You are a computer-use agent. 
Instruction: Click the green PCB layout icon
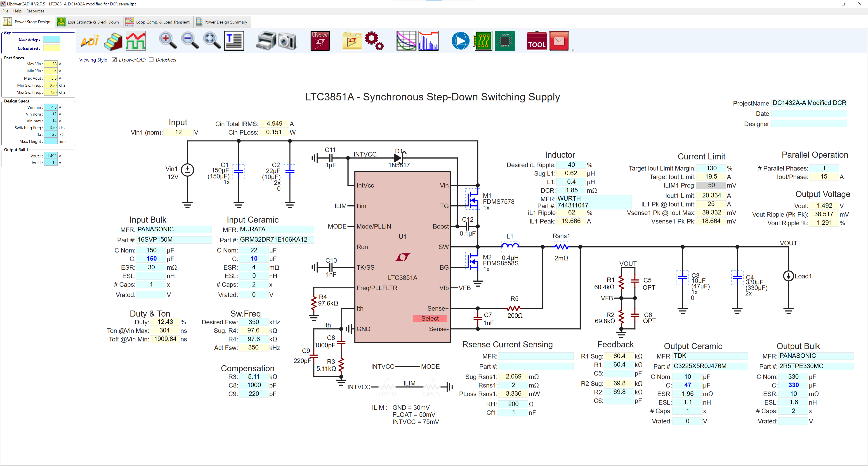point(483,41)
